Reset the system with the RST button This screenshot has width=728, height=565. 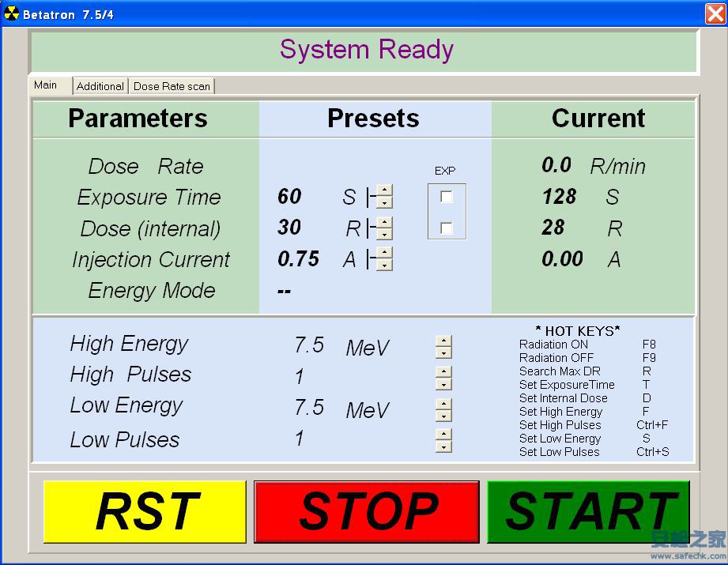point(145,511)
